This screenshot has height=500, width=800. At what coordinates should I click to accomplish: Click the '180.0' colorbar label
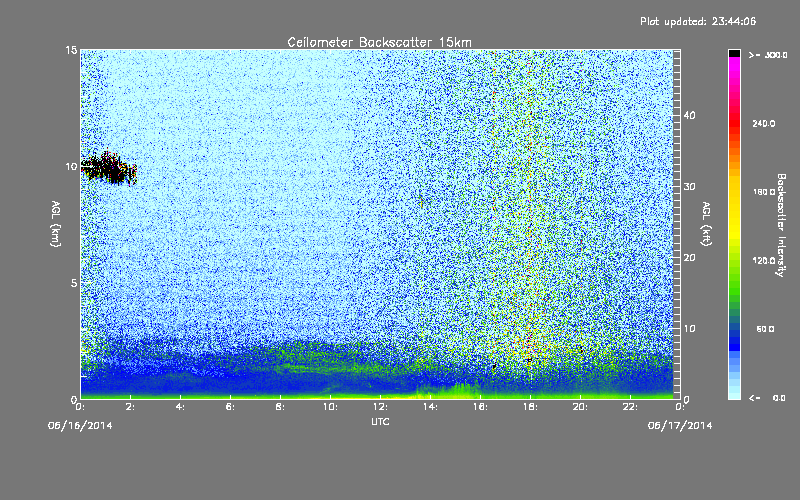click(x=764, y=192)
